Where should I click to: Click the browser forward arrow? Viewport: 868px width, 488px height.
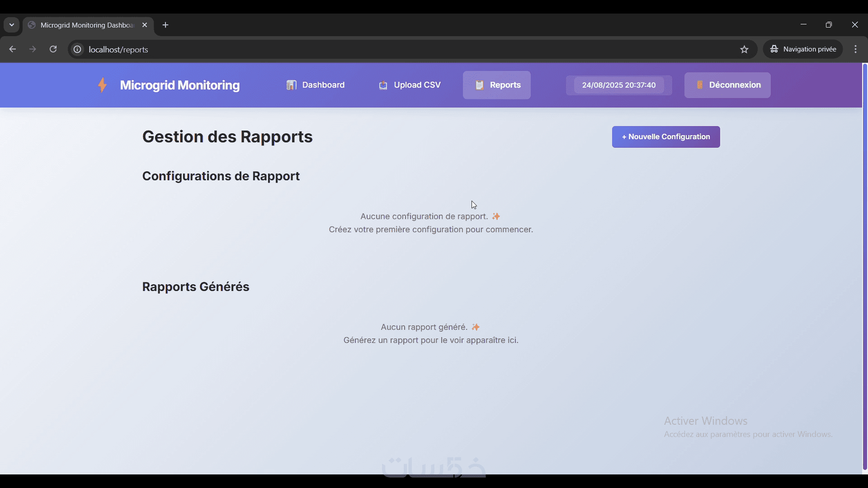click(33, 49)
